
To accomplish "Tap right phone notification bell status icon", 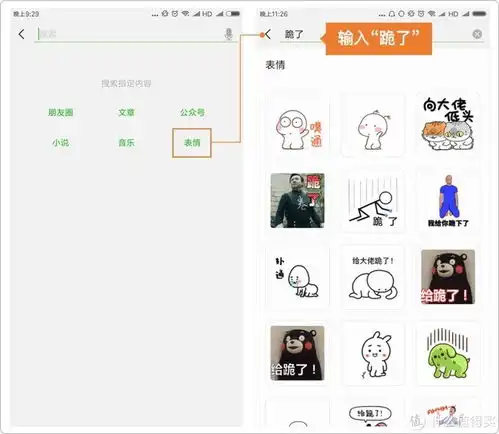I will click(392, 14).
